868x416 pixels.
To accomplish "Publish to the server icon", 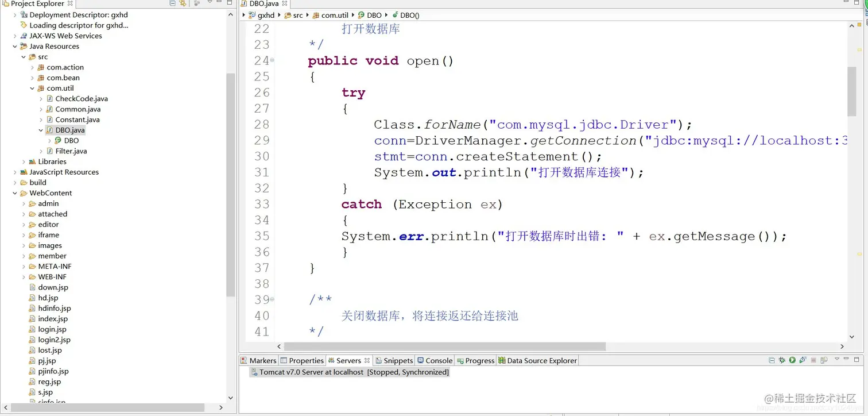I will click(x=824, y=360).
